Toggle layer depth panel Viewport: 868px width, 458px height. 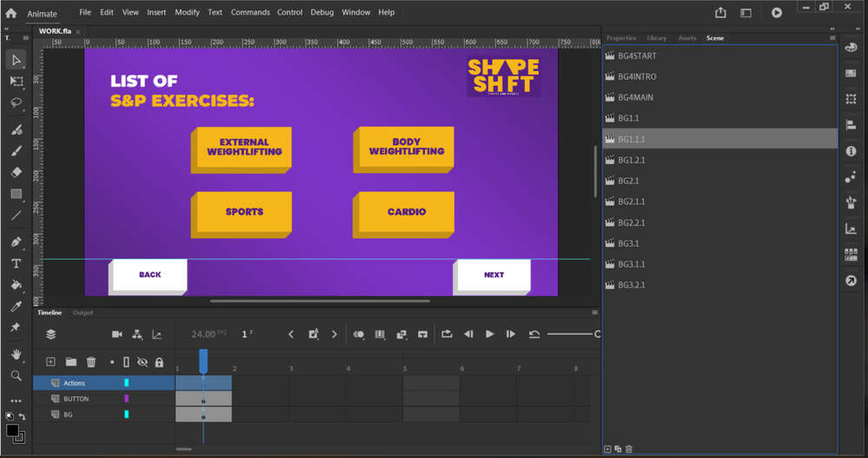coord(157,335)
